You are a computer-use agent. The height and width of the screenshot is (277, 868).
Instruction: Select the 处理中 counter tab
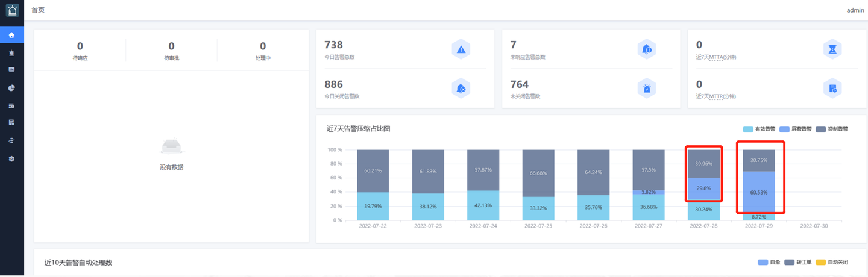263,51
